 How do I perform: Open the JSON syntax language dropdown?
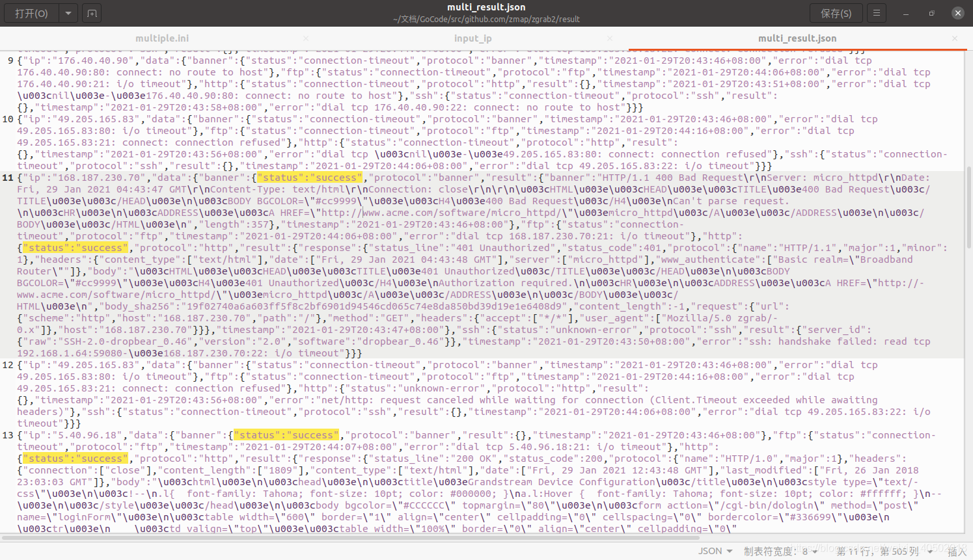pos(715,551)
